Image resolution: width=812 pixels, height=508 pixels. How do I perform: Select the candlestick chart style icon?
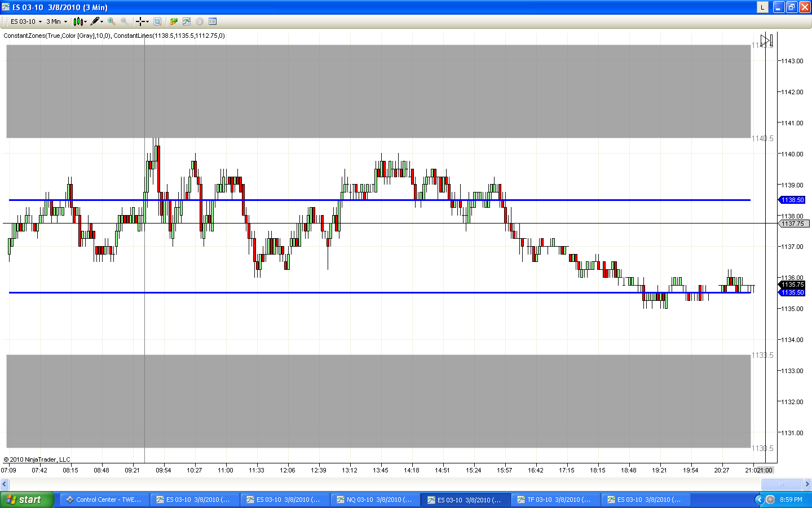[x=78, y=21]
